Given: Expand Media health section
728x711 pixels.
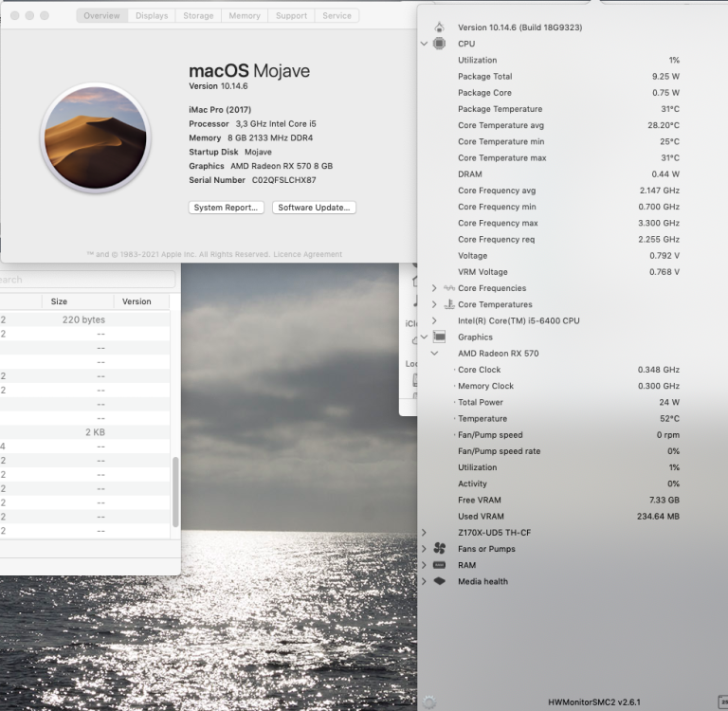Looking at the screenshot, I should click(x=424, y=581).
